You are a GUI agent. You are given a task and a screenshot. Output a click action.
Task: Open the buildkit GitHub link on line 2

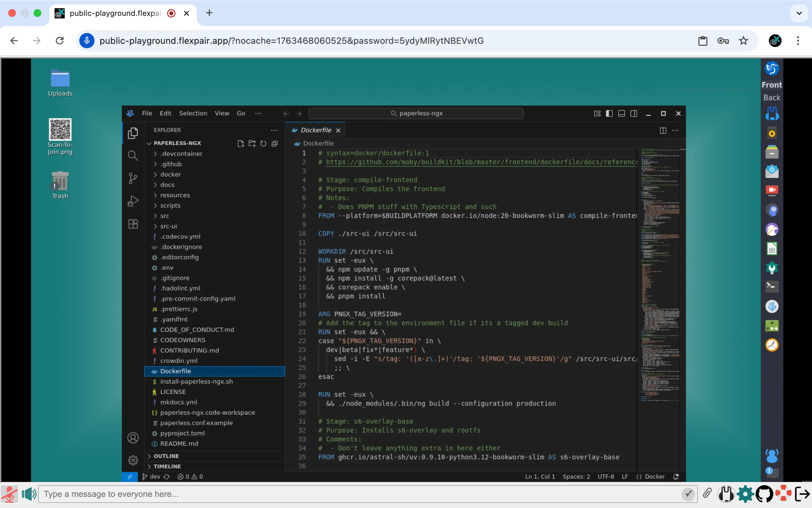pos(481,162)
